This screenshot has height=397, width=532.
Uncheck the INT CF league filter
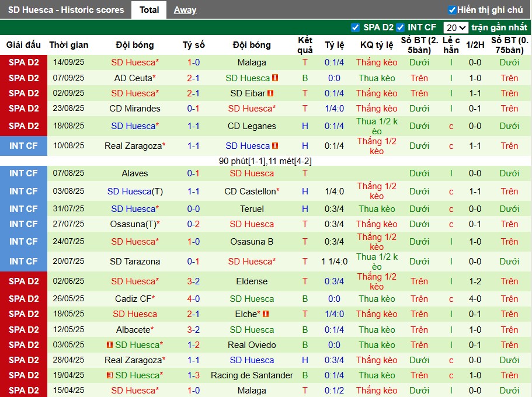coord(400,27)
